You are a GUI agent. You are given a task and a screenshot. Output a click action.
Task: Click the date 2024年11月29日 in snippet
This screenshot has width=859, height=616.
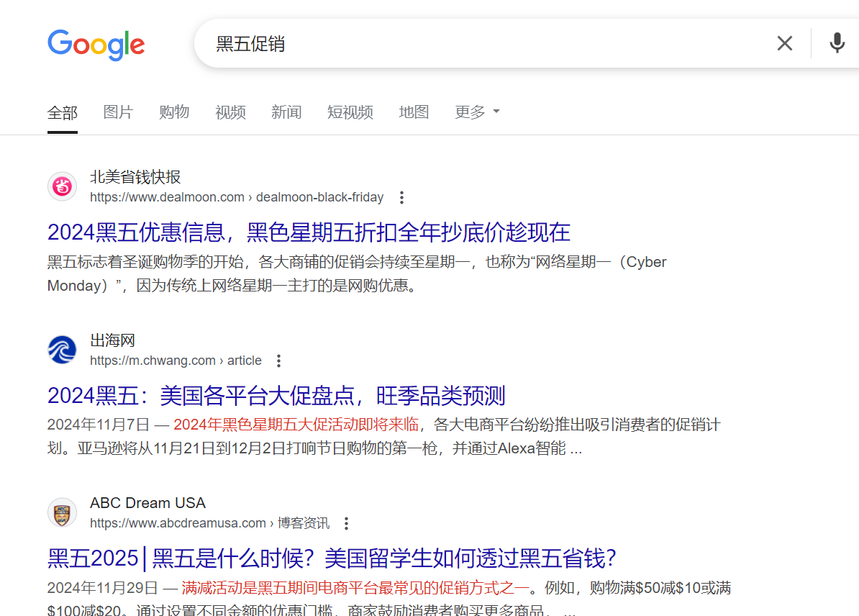click(103, 588)
